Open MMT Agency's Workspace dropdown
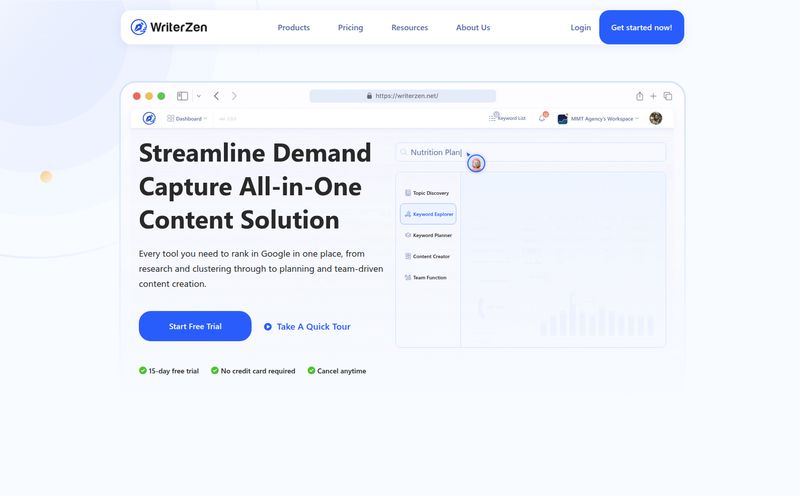This screenshot has height=496, width=800. 598,118
